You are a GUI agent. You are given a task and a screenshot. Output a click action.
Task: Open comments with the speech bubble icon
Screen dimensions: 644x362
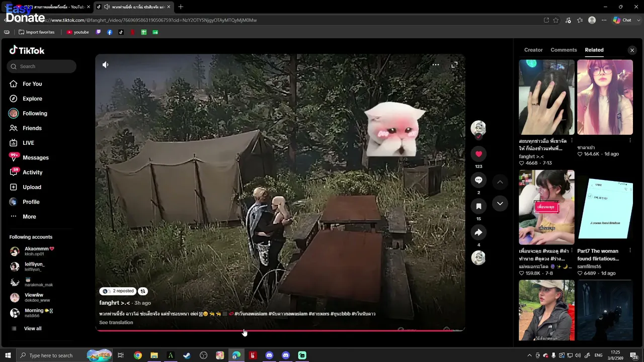tap(478, 180)
